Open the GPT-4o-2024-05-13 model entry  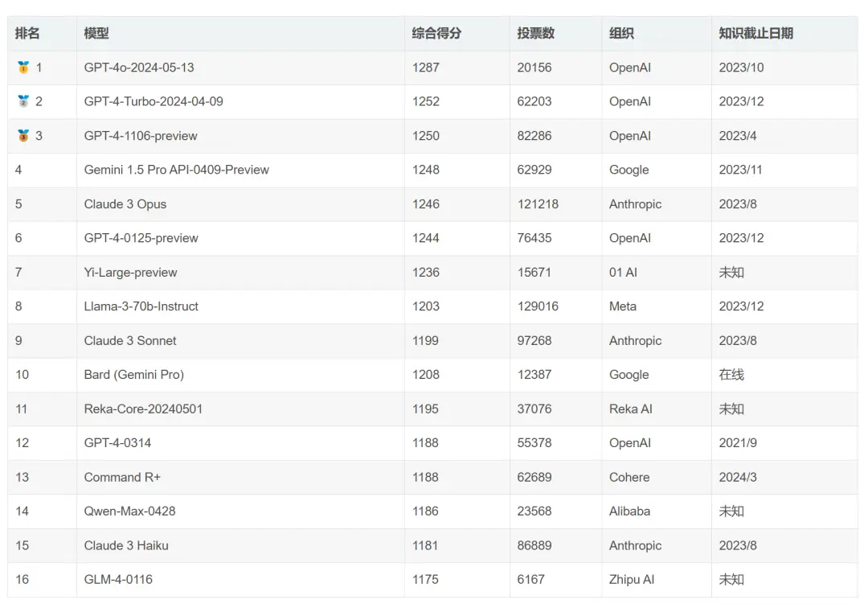(139, 68)
